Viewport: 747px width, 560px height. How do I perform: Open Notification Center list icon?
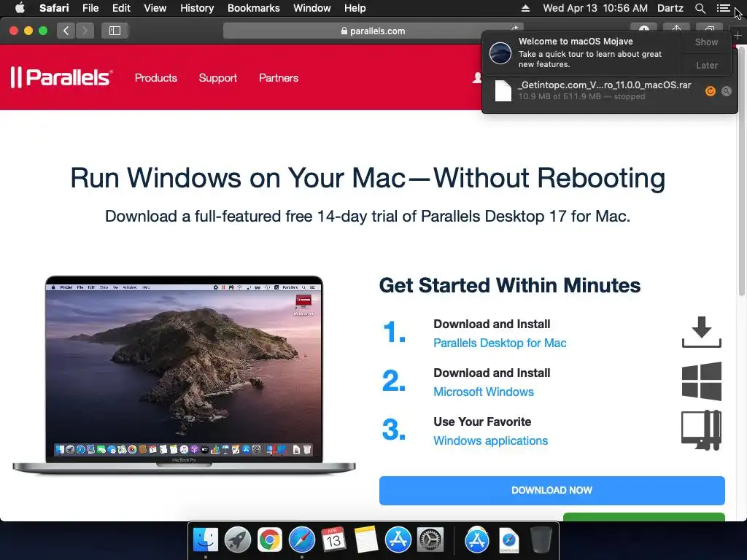pyautogui.click(x=723, y=8)
